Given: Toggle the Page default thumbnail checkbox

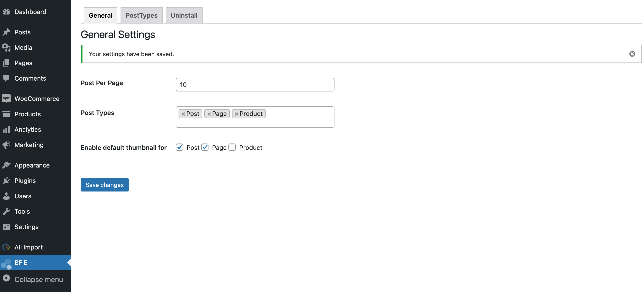Looking at the screenshot, I should click(x=205, y=147).
